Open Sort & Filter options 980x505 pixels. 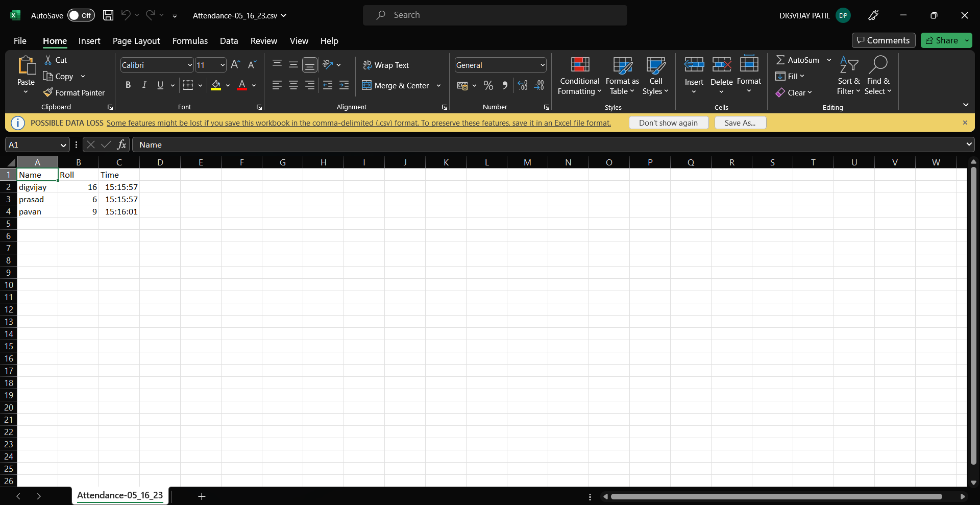[849, 77]
